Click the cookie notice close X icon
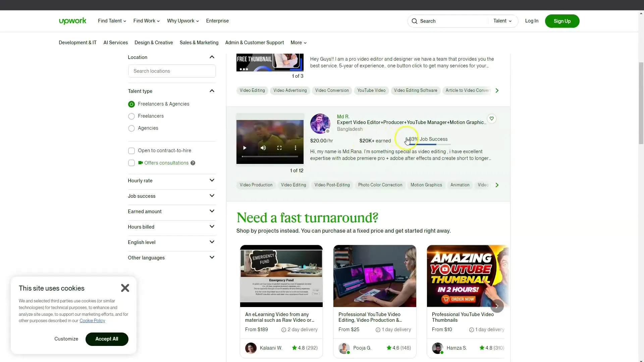The height and width of the screenshot is (362, 644). 125,288
